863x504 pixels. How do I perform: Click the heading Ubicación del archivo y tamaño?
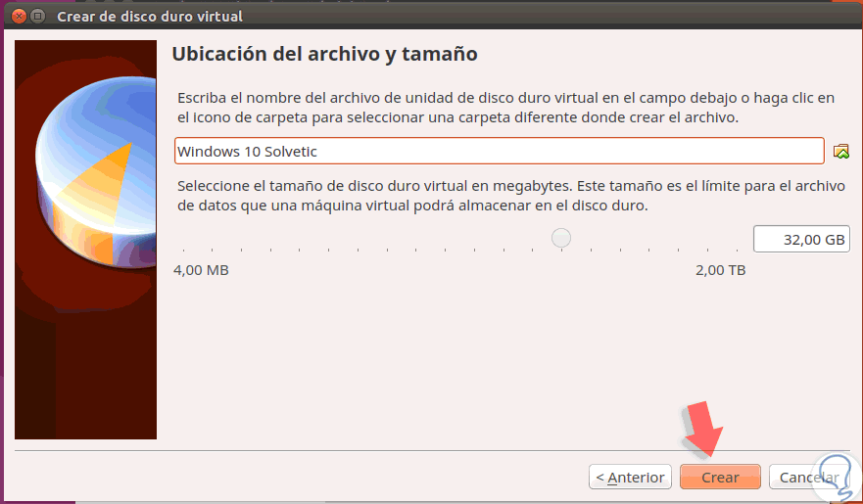[x=324, y=55]
